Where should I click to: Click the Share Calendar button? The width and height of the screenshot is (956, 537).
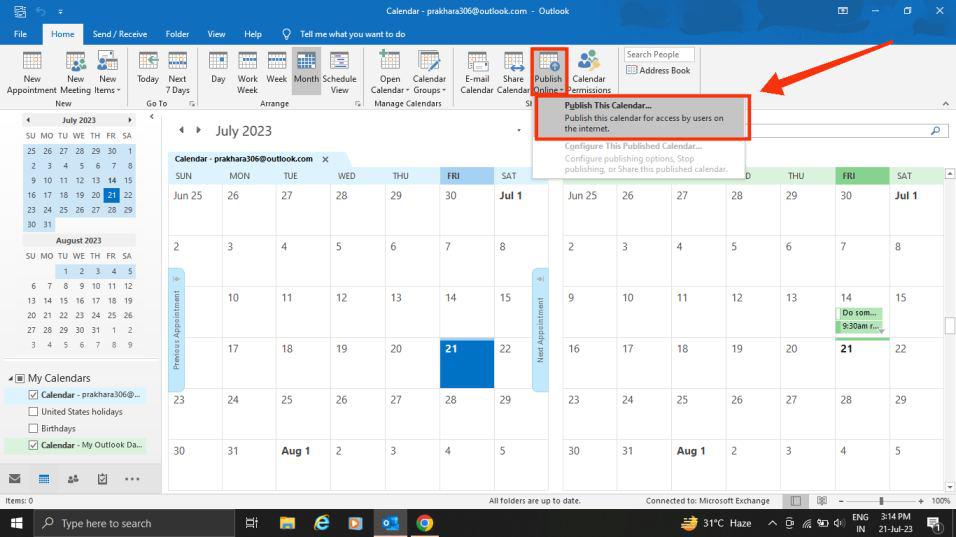(x=513, y=73)
